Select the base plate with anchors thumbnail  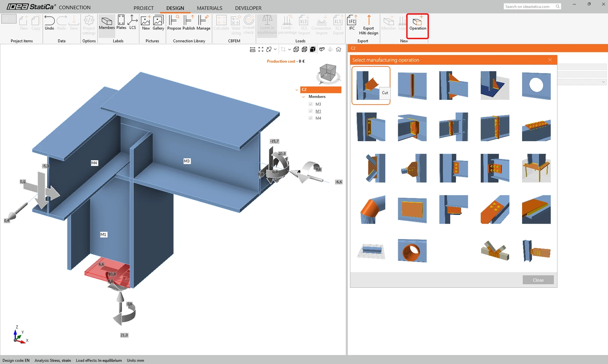pyautogui.click(x=536, y=168)
